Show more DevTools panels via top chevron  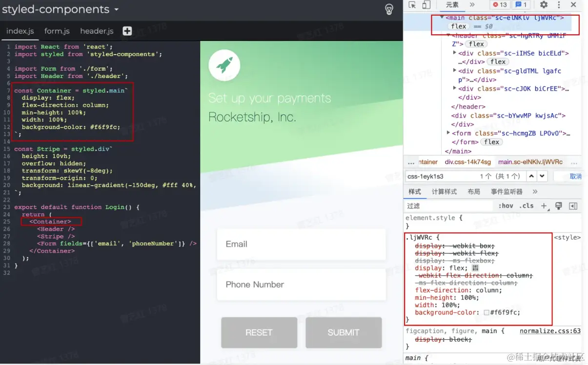472,5
